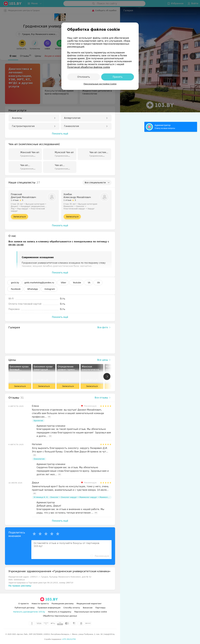Screen dimensions: 200x644
Task: Open the Администратор chat widget
Action: pyautogui.click(x=171, y=127)
